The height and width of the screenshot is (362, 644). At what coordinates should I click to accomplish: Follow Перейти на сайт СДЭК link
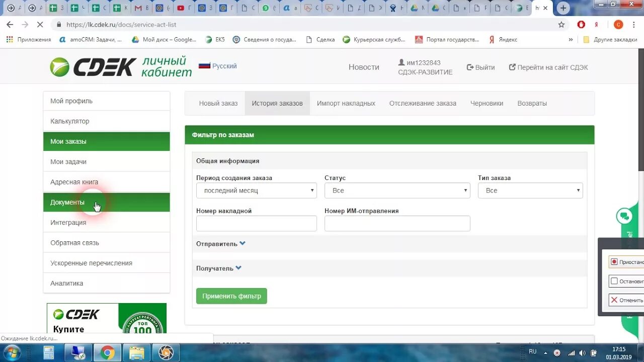pyautogui.click(x=548, y=67)
